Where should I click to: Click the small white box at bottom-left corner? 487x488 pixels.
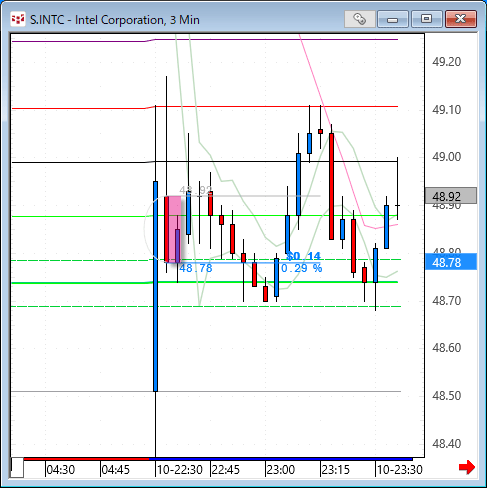tap(17, 468)
